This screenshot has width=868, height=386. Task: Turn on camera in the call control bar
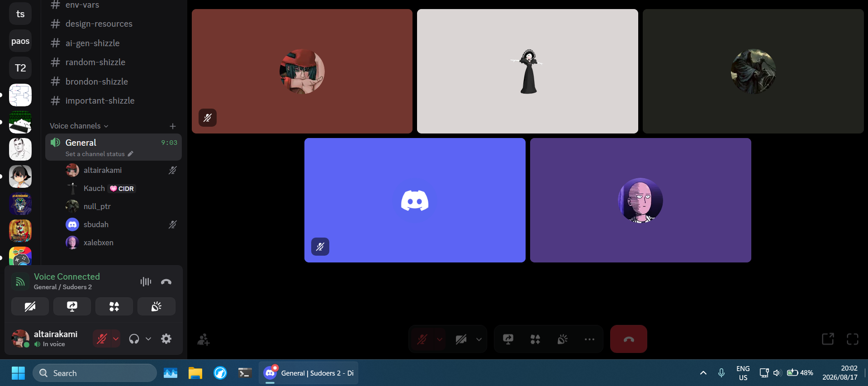pos(461,339)
